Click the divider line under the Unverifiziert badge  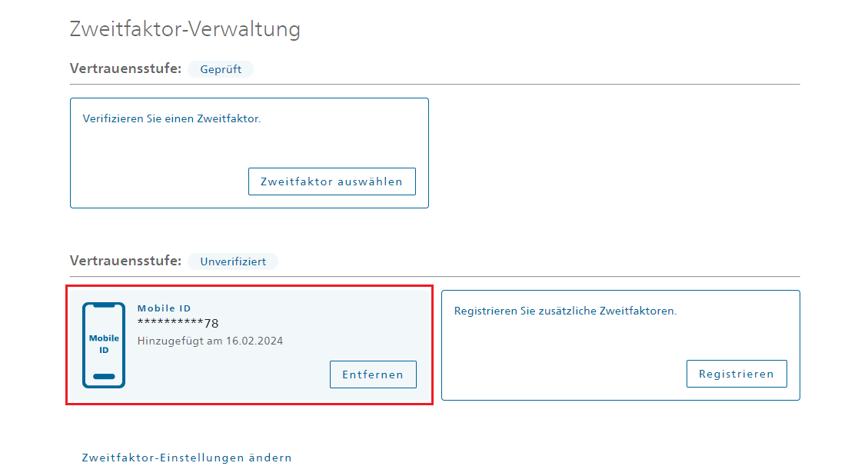click(x=434, y=276)
